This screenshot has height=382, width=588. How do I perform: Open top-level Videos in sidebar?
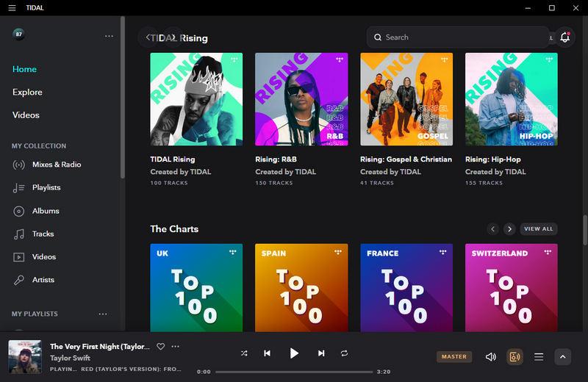point(26,115)
